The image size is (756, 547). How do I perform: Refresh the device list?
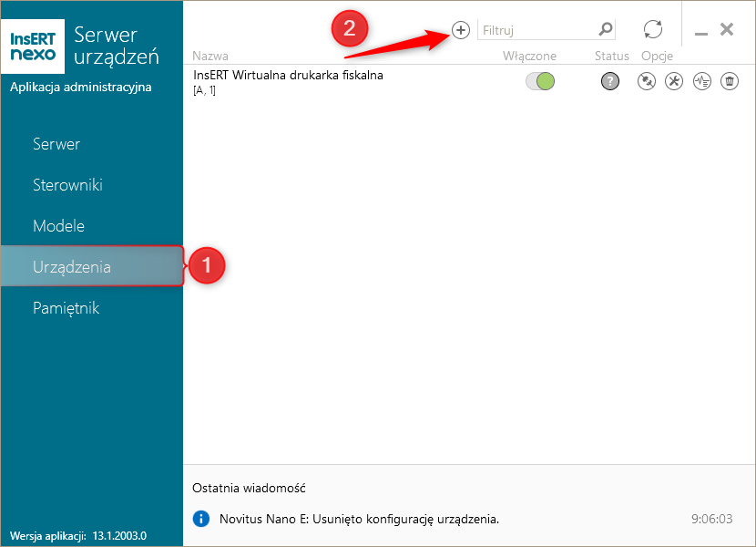[653, 29]
